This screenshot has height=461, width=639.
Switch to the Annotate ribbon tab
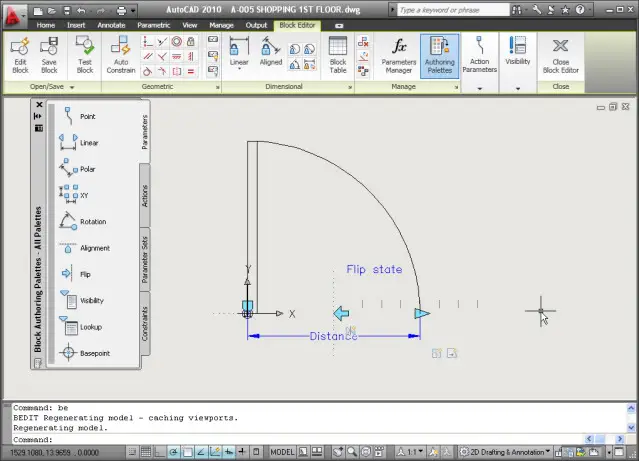pyautogui.click(x=111, y=25)
